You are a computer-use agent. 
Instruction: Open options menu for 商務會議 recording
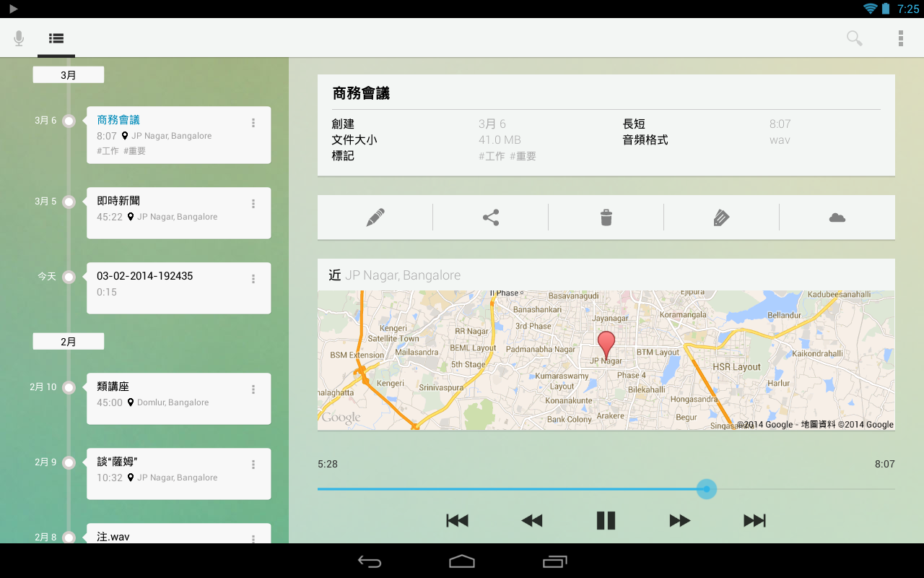[x=253, y=123]
